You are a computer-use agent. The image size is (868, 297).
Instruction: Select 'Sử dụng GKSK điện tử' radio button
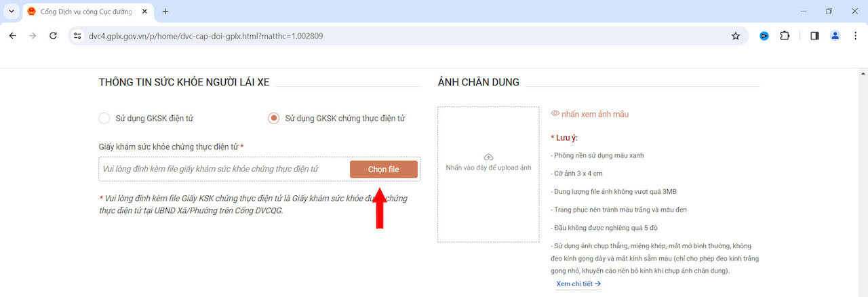click(104, 118)
